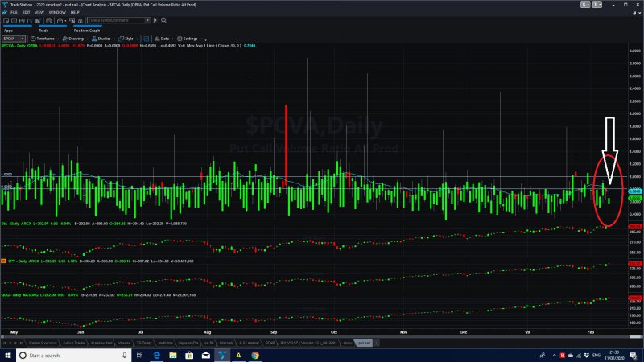This screenshot has width=644, height=362.
Task: Switch to the Active Trader workspace tab
Action: [x=74, y=343]
